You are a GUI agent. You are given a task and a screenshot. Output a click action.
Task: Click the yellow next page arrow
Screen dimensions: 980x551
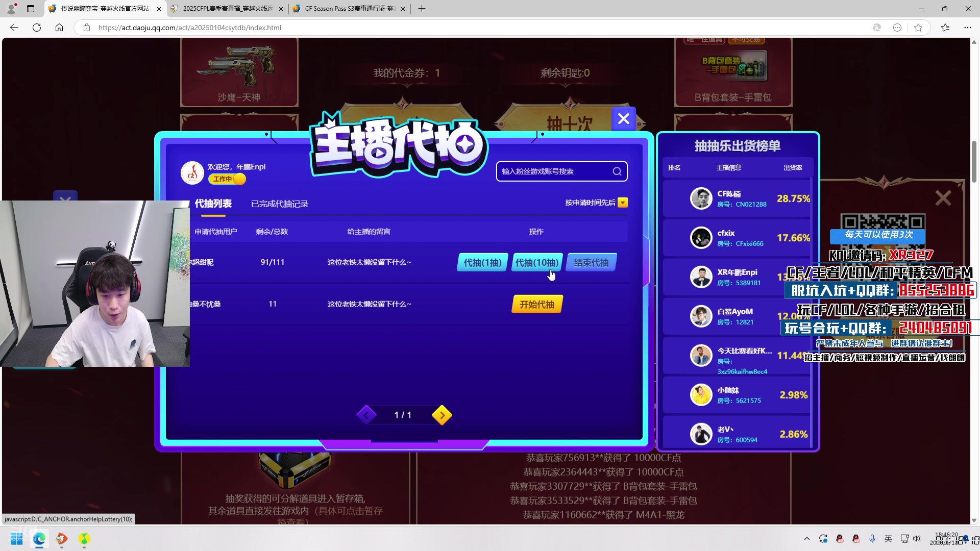(x=442, y=415)
